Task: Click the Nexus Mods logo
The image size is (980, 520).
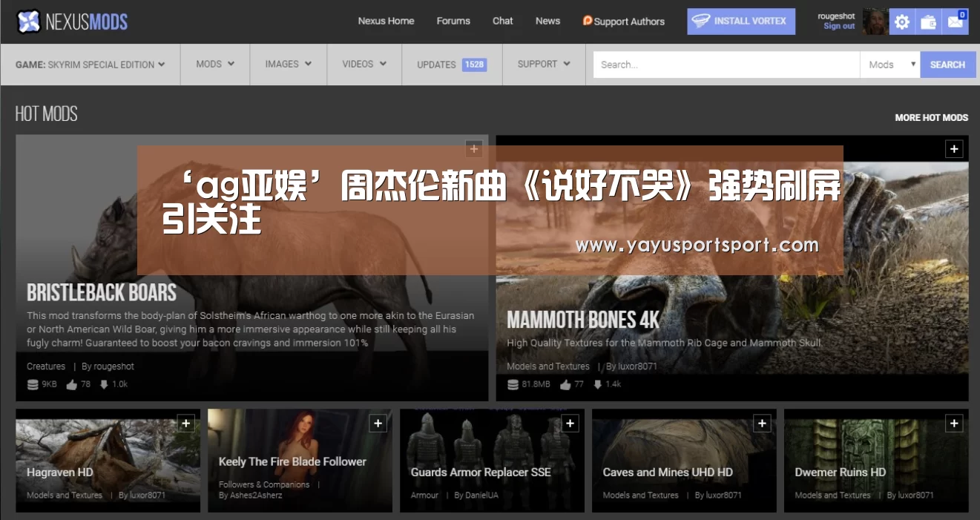Action: click(x=73, y=22)
